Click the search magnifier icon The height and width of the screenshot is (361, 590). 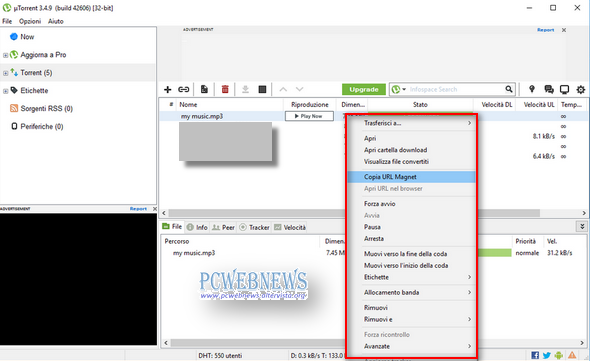(509, 89)
